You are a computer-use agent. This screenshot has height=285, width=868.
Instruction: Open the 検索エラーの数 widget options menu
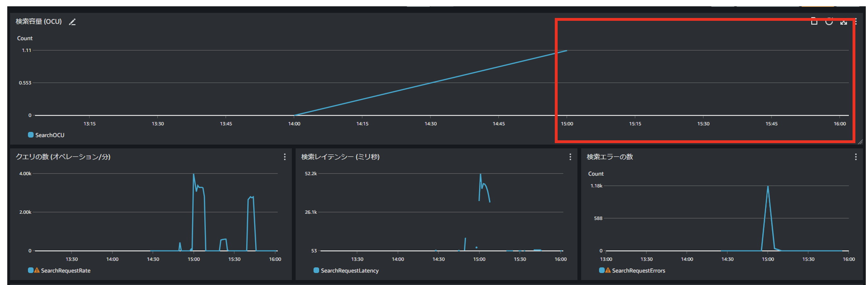tap(855, 157)
